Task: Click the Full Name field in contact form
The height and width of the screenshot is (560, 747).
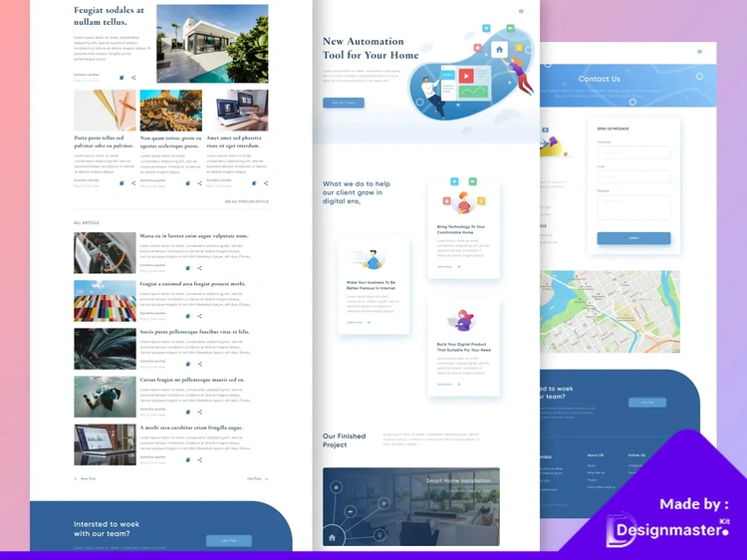Action: pos(633,152)
